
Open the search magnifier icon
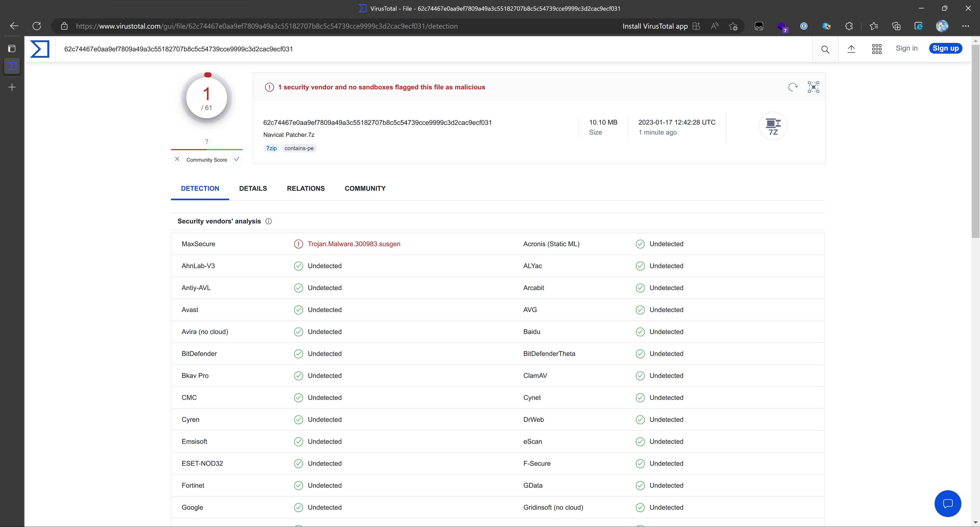pos(825,49)
